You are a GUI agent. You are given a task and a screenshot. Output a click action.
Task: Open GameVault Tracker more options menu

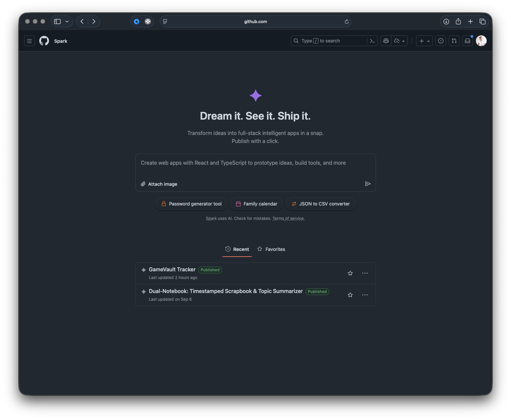click(365, 273)
